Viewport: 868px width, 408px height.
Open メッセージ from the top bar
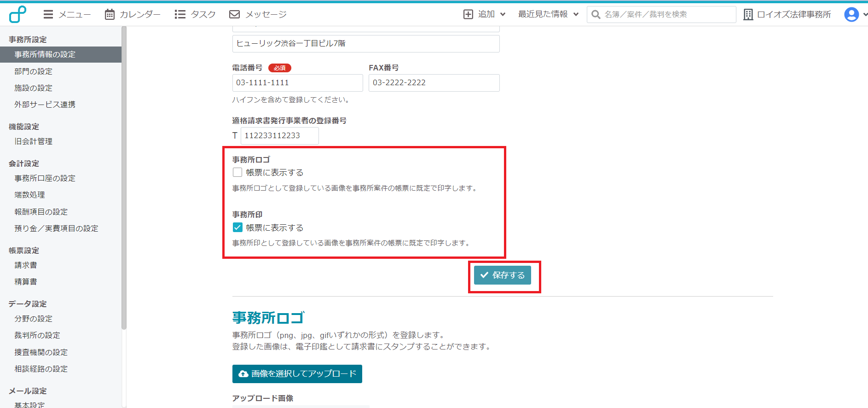coord(258,14)
